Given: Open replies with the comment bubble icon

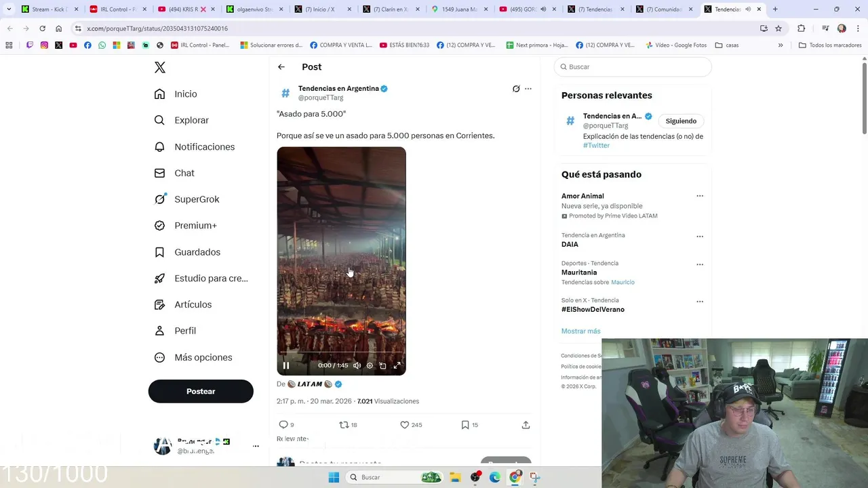Looking at the screenshot, I should click(x=283, y=425).
